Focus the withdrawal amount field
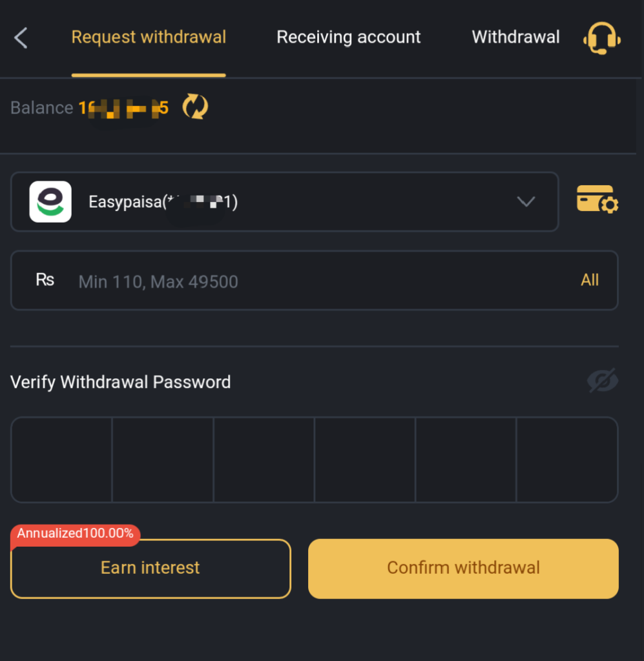644x661 pixels. tap(314, 280)
